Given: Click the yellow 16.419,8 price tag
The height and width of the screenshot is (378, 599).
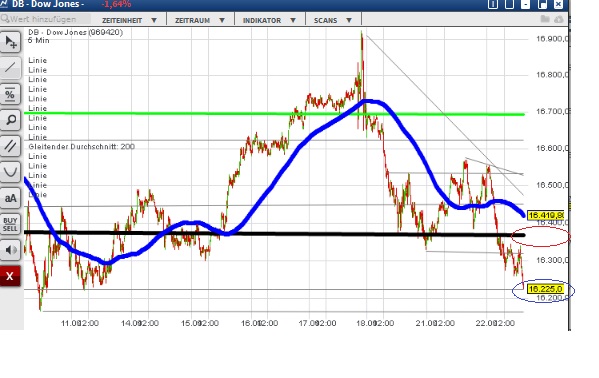Looking at the screenshot, I should [x=546, y=215].
